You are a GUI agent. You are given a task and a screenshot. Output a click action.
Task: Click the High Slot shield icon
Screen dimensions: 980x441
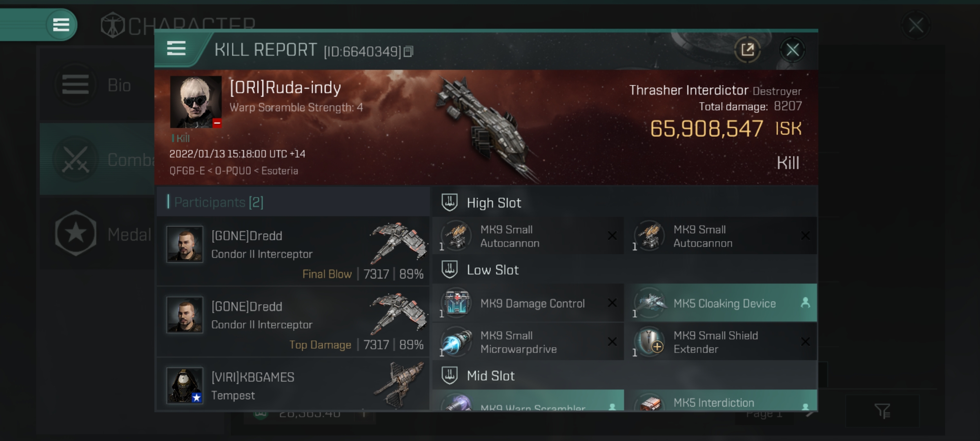449,202
